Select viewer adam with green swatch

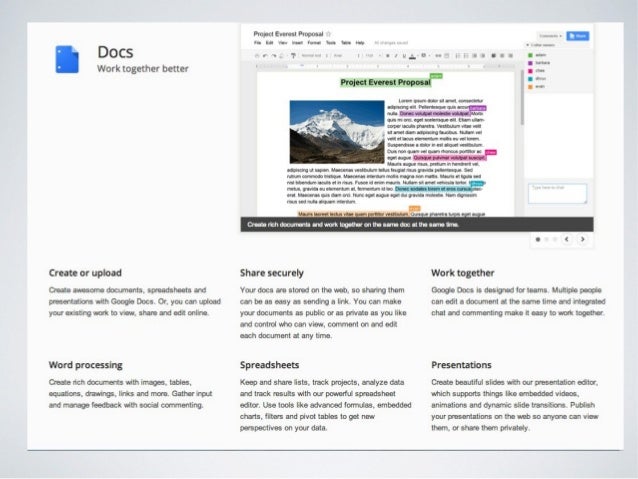[537, 55]
